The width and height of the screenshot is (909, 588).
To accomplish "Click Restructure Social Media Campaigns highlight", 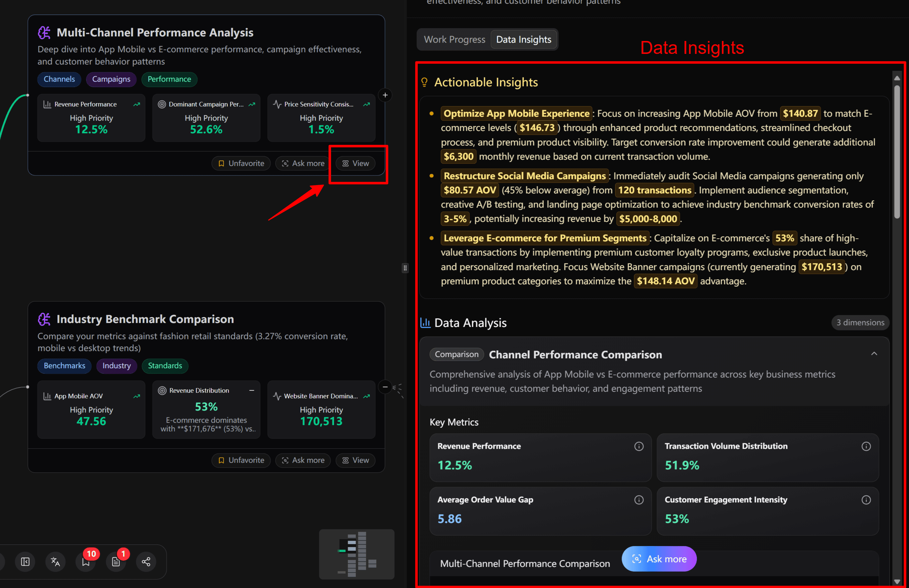I will pos(524,176).
